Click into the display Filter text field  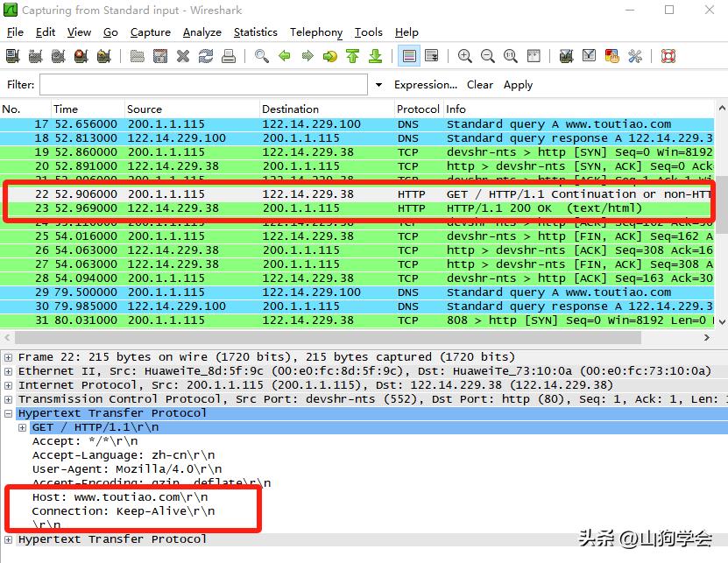click(x=203, y=85)
